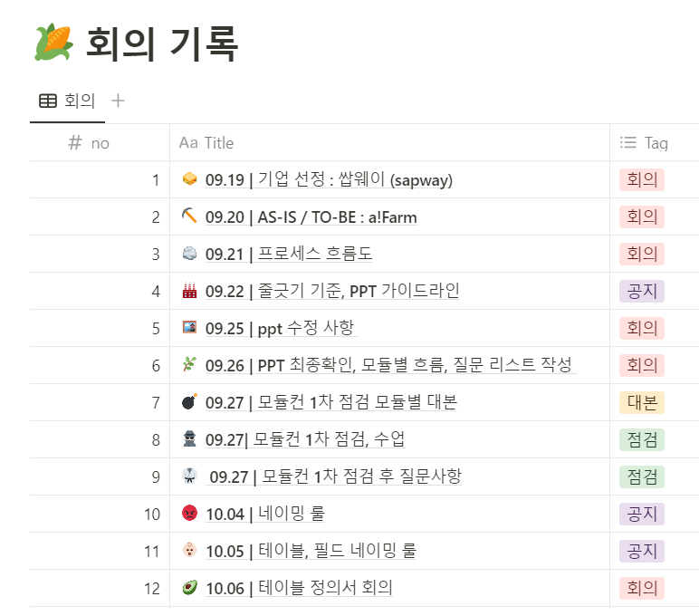Click the yellow 대본 tag on row 7
Screen dimensions: 699x616
pos(642,402)
